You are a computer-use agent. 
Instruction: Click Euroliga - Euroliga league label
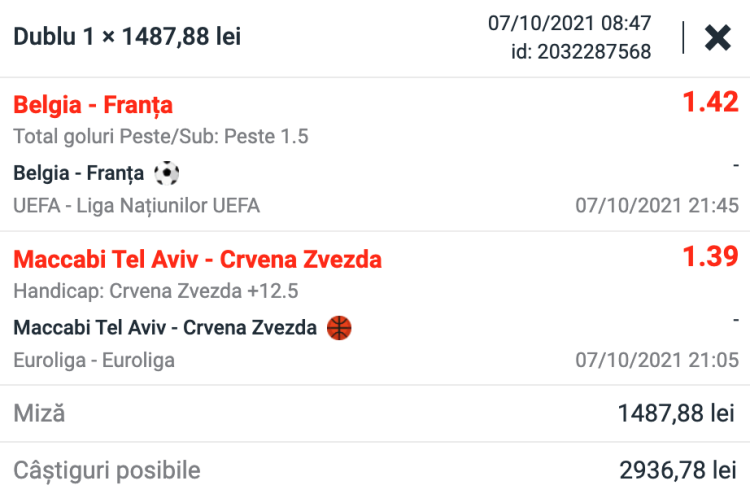tap(95, 360)
